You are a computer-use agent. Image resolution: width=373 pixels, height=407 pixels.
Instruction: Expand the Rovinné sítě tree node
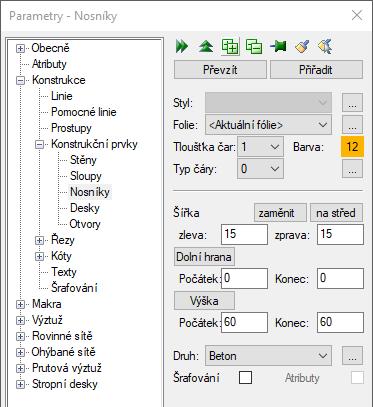20,337
